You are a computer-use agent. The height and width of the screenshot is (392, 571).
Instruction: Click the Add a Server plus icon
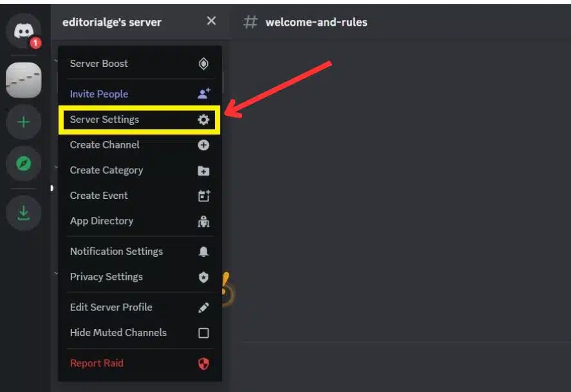point(23,120)
